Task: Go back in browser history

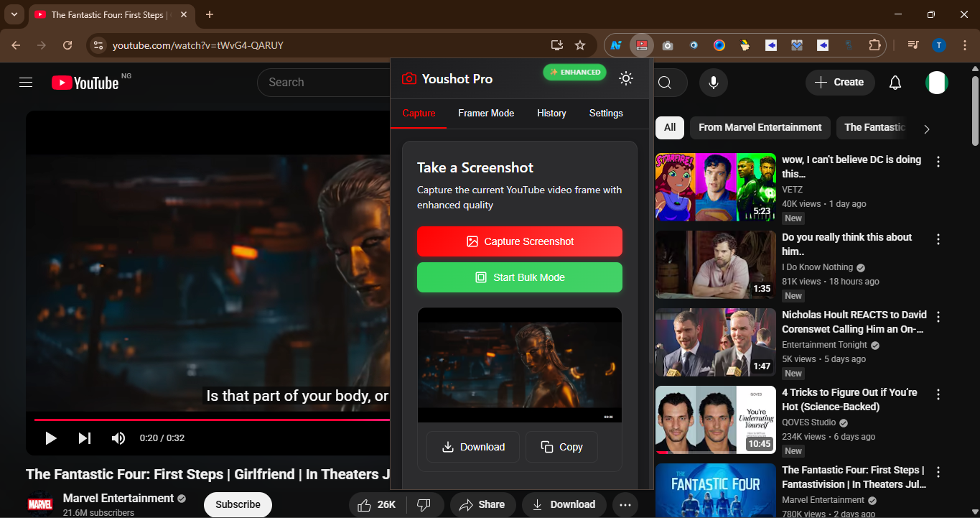Action: [16, 45]
